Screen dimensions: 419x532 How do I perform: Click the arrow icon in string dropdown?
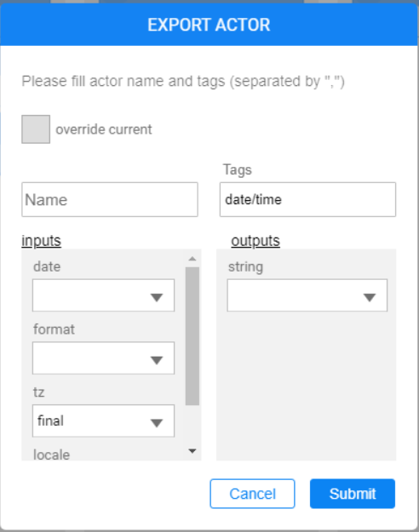point(370,298)
